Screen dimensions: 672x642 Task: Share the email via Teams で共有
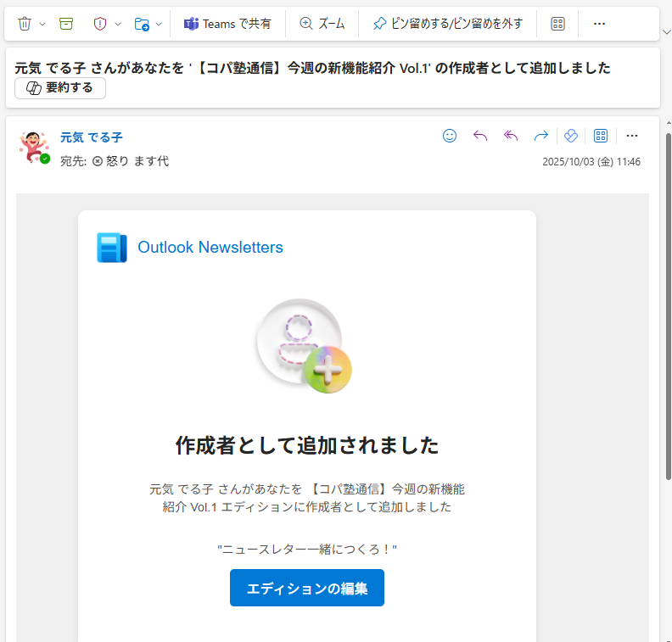(227, 24)
